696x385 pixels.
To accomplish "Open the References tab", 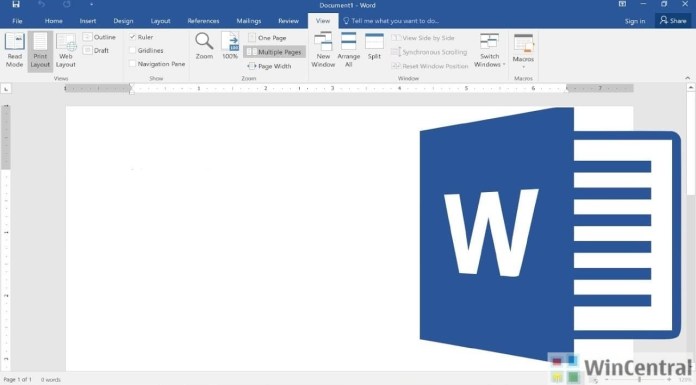I will click(x=203, y=21).
